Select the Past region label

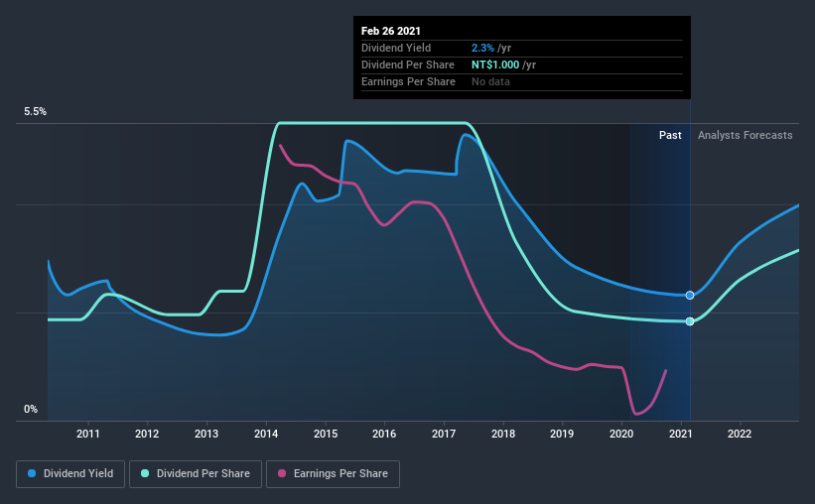point(670,135)
